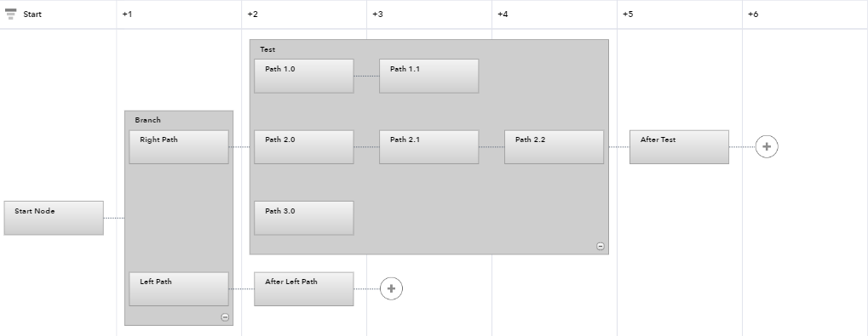Select the After Left Path node
This screenshot has width=868, height=336.
(304, 288)
